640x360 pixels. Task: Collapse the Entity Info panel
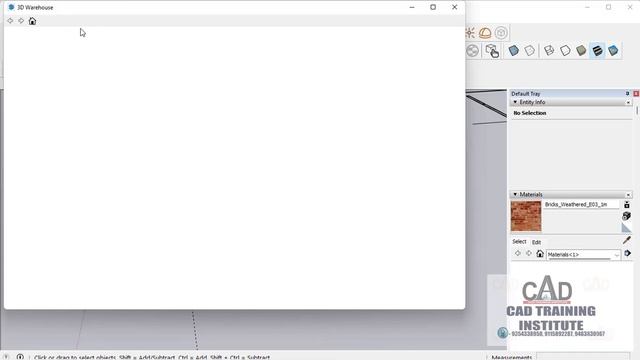pyautogui.click(x=515, y=102)
